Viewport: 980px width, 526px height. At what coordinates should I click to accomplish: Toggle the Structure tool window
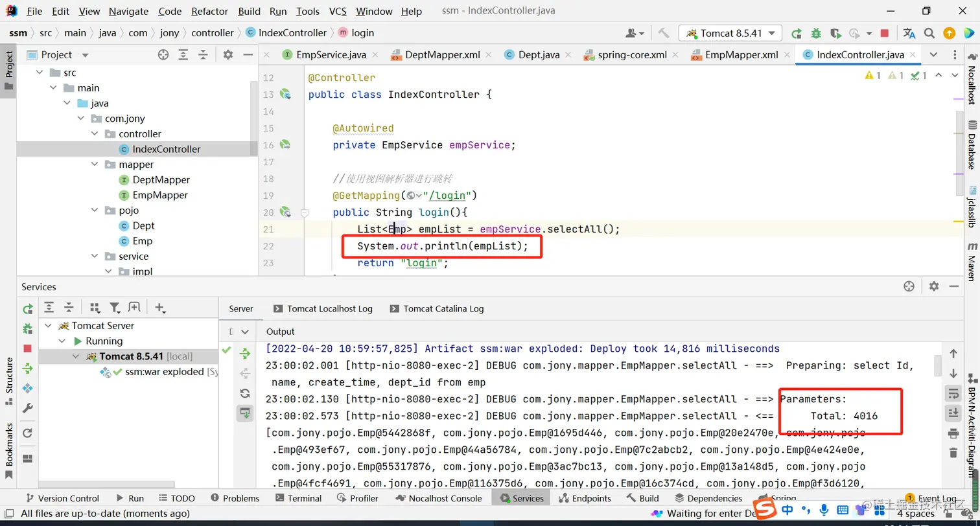click(x=8, y=381)
